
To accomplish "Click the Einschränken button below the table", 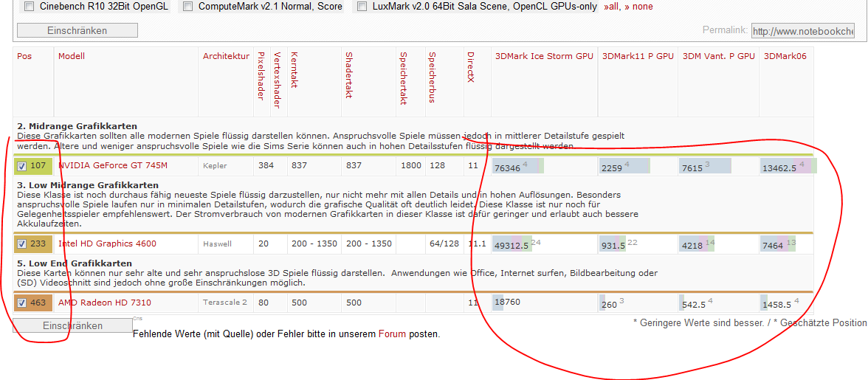I will [72, 325].
